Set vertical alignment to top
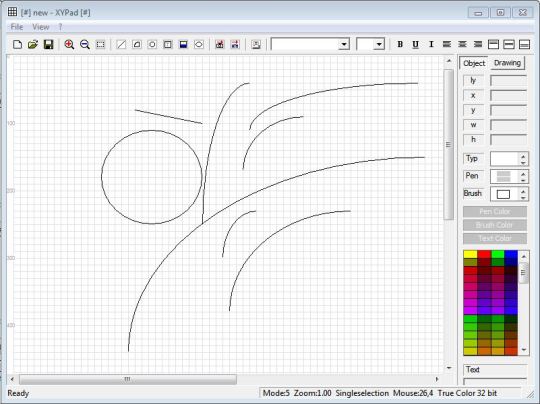The height and width of the screenshot is (404, 540). [x=494, y=44]
